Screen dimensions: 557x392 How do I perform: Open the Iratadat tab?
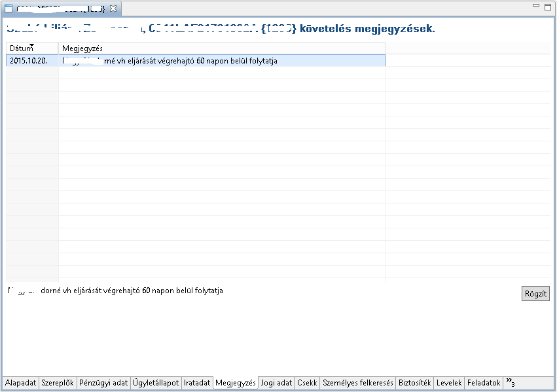pos(197,383)
